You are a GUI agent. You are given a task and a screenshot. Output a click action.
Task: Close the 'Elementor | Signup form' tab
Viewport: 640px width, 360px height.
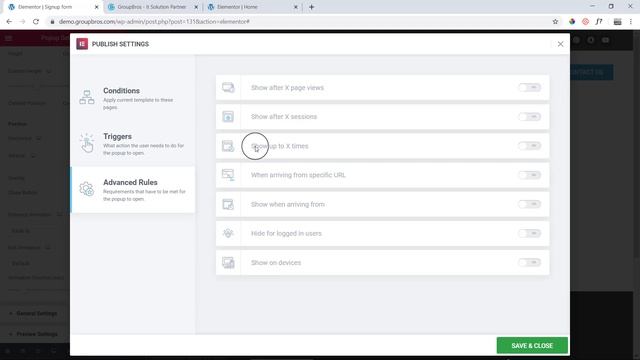(96, 7)
